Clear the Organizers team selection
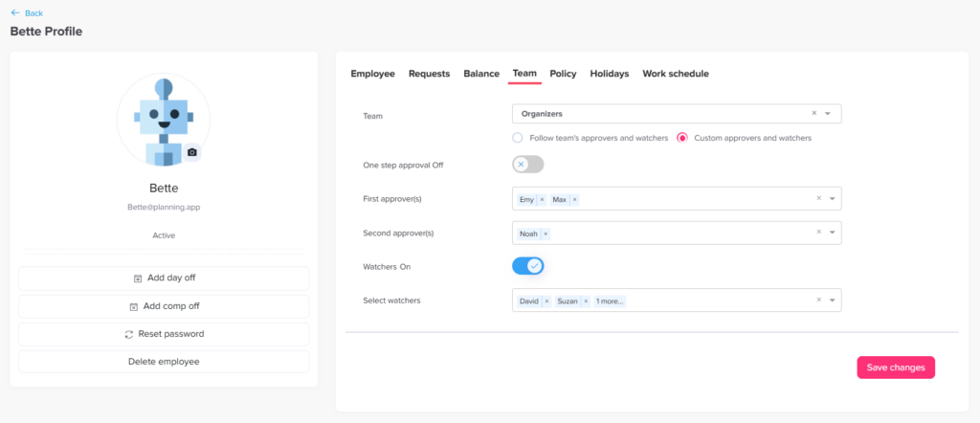Screen dimensions: 980x423 point(814,114)
